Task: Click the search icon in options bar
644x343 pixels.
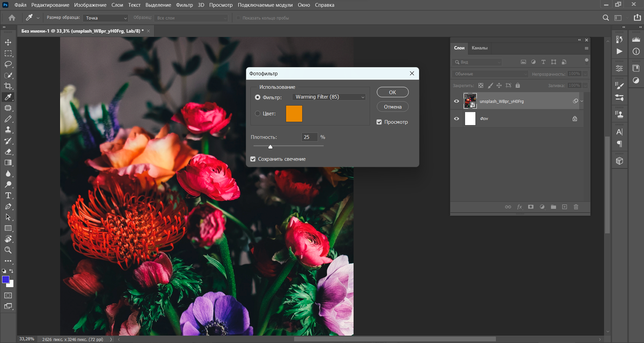Action: pos(606,18)
